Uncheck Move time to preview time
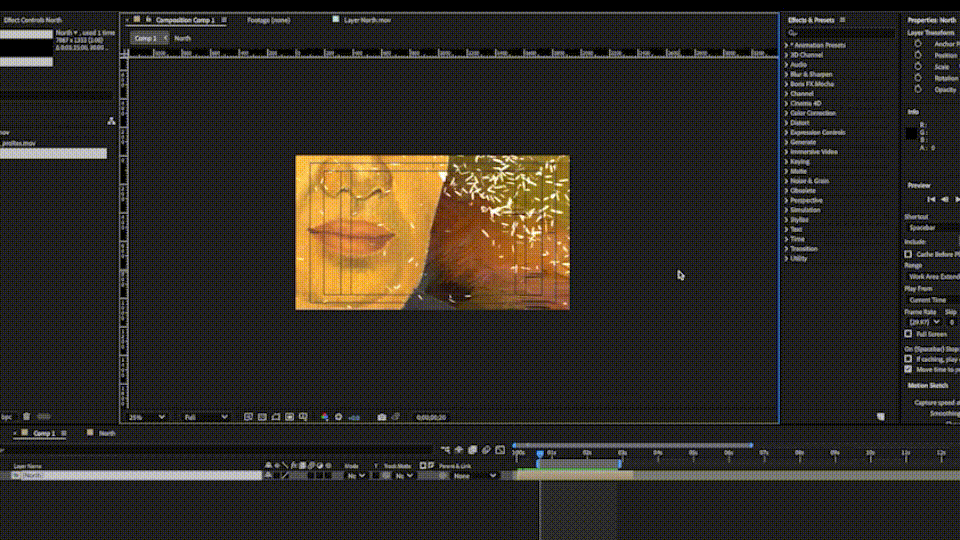The height and width of the screenshot is (540, 960). click(x=908, y=369)
